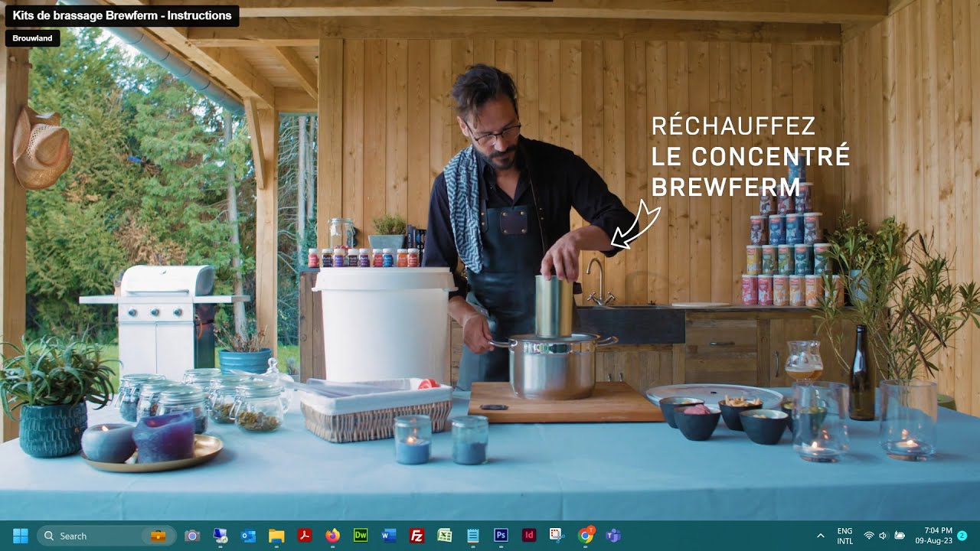The width and height of the screenshot is (980, 551).
Task: Open Snipping Tool from the taskbar
Action: [x=557, y=536]
